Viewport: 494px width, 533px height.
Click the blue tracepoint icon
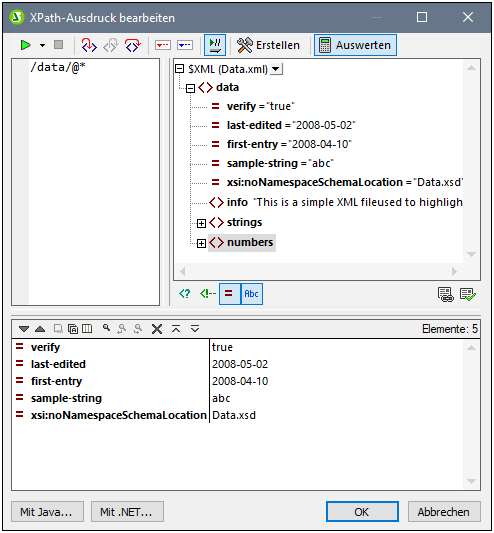coord(185,45)
